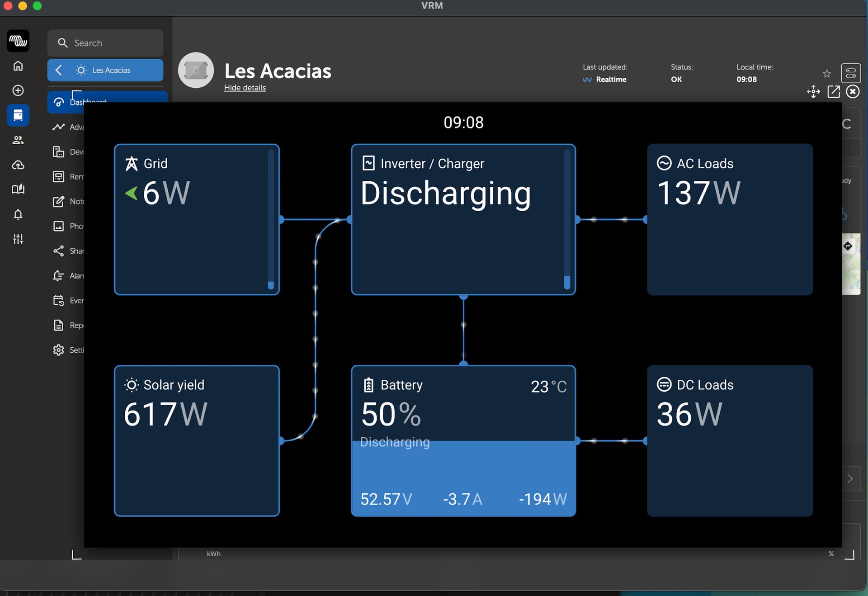Toggle the favorite star for Les Acacias

(x=826, y=73)
